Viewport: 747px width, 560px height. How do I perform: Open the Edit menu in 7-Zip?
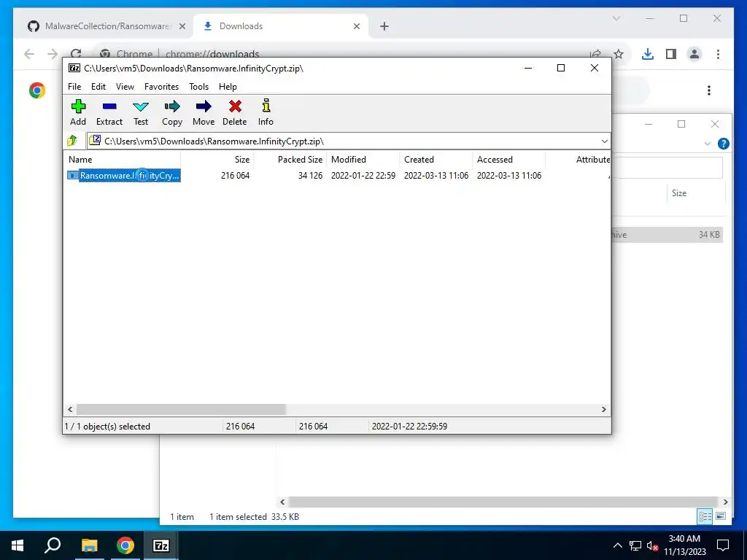point(98,87)
